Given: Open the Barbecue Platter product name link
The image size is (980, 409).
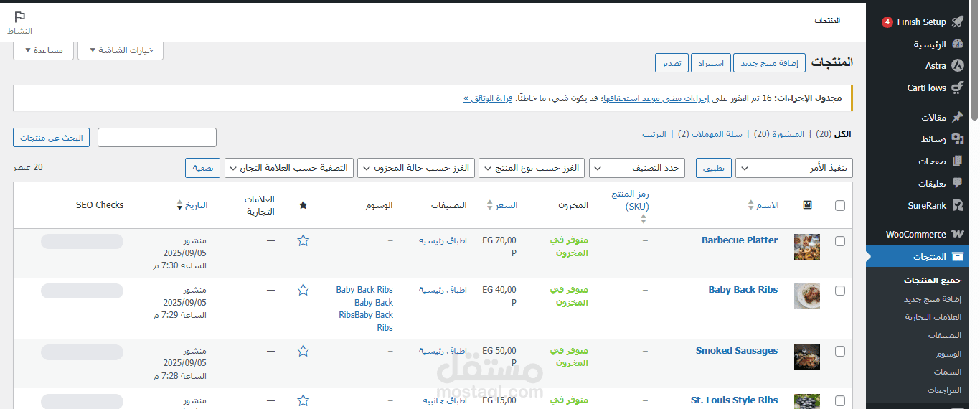Looking at the screenshot, I should (x=740, y=240).
